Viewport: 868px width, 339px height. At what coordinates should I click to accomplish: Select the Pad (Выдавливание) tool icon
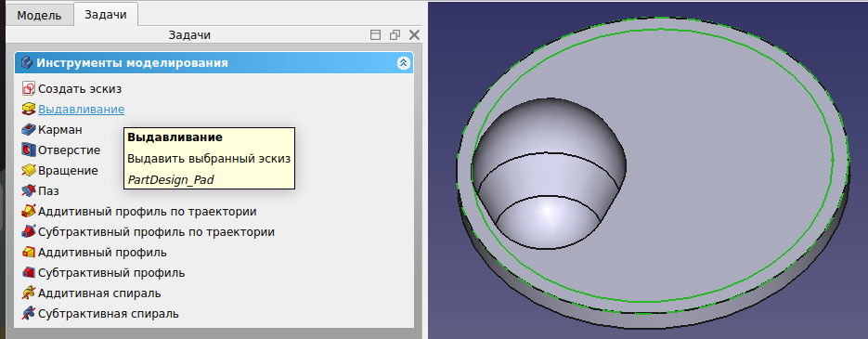(28, 109)
